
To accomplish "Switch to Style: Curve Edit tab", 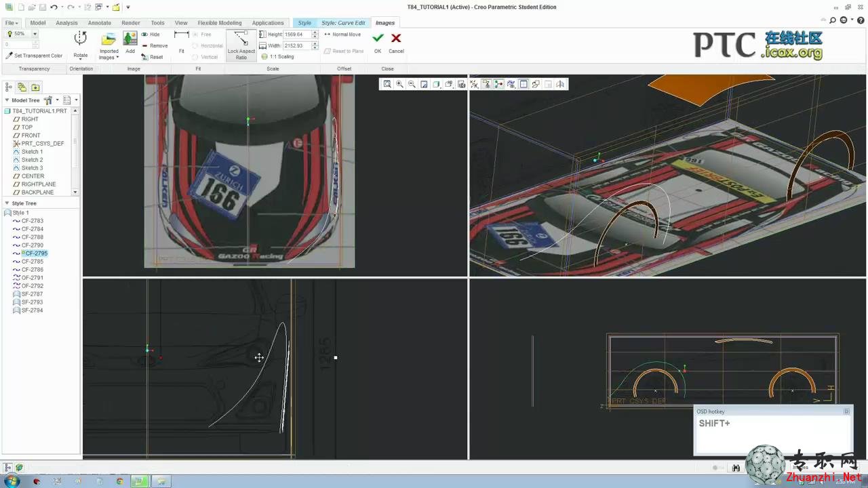I will click(x=343, y=23).
